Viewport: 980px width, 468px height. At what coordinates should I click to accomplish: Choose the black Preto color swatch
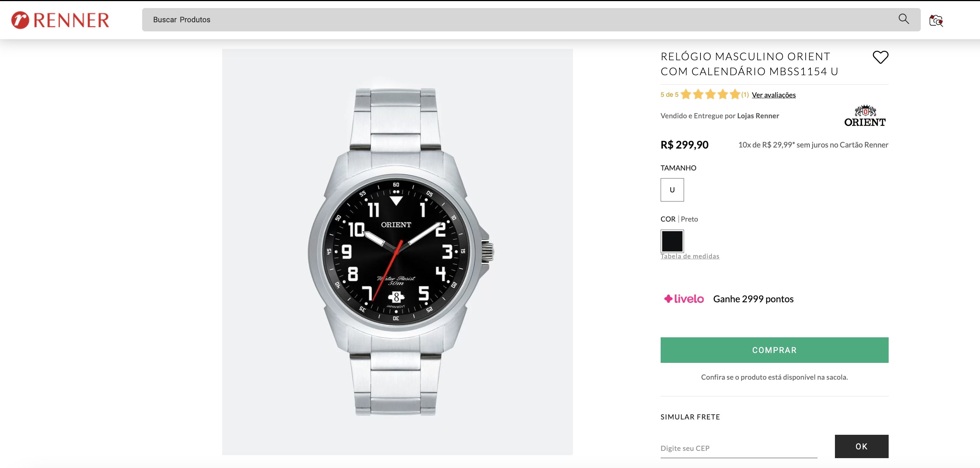pos(672,241)
